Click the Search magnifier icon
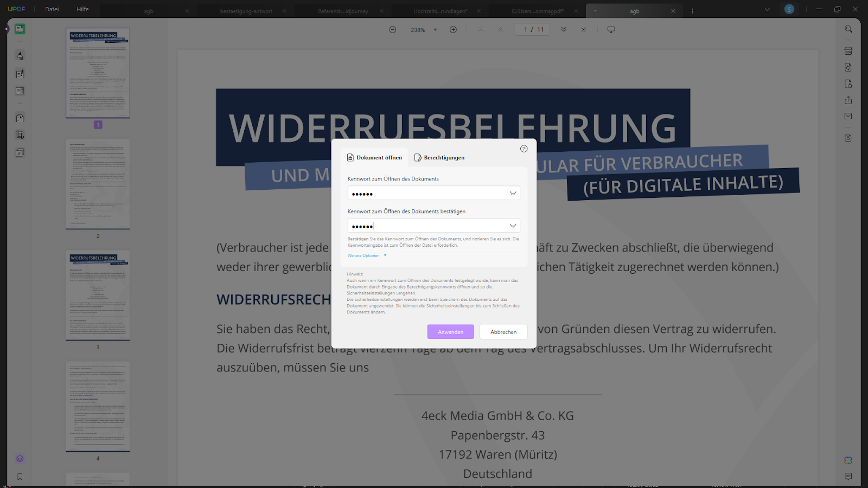Screen dimensions: 868x488 tap(848, 29)
